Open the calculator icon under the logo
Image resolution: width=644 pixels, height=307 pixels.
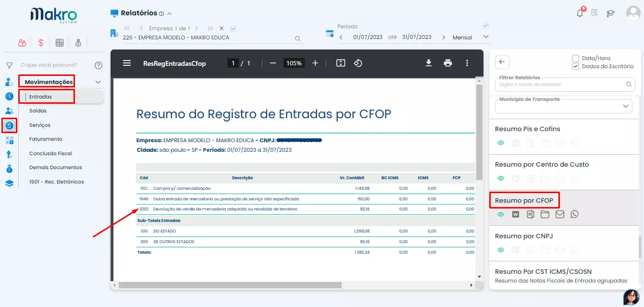point(60,43)
